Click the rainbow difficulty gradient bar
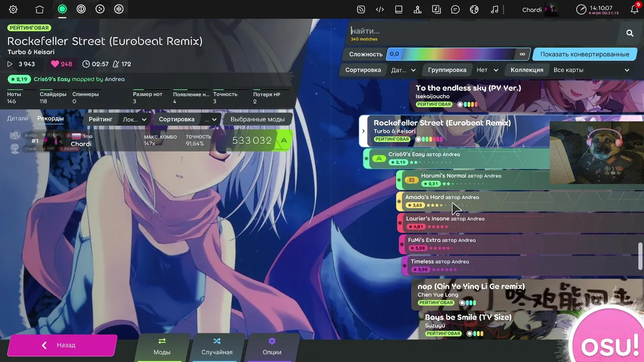 [458, 54]
